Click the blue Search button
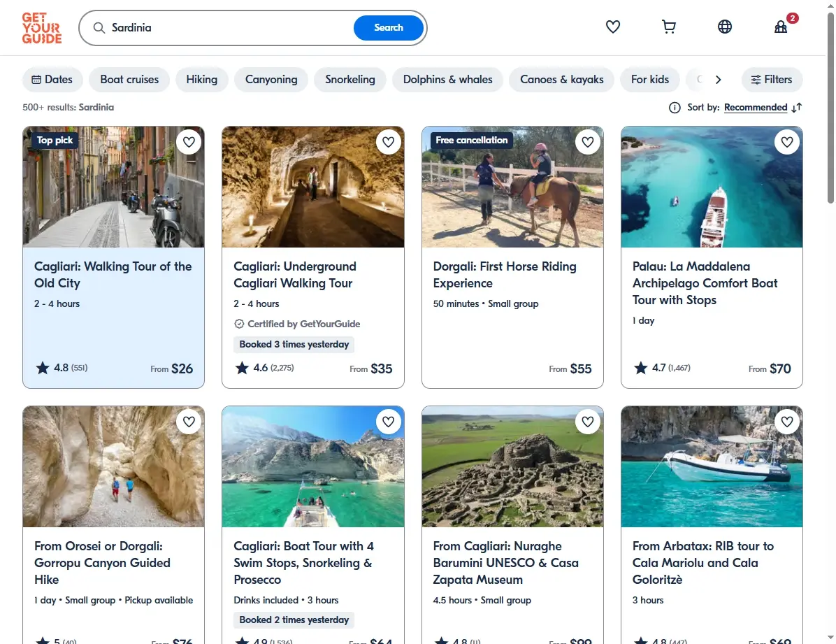The width and height of the screenshot is (836, 644). coord(389,28)
